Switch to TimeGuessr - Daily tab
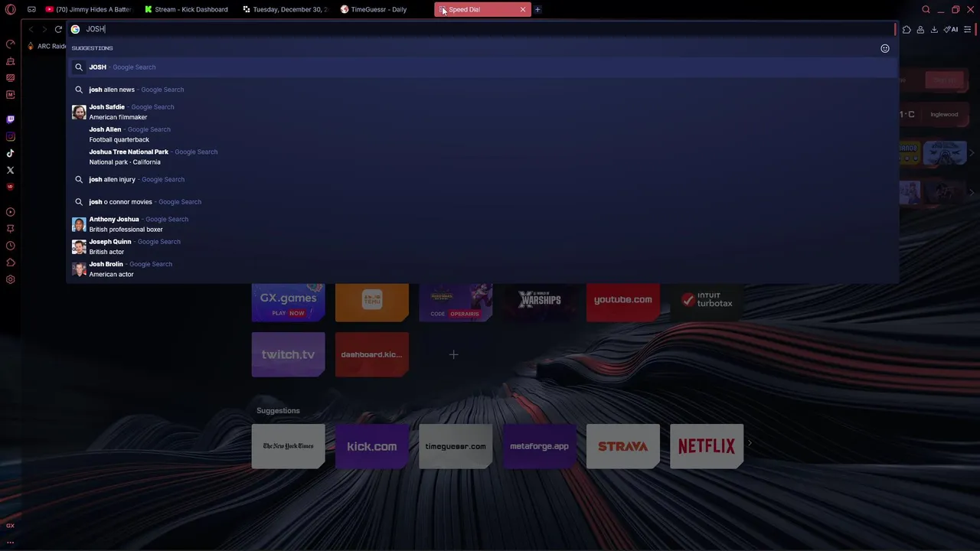 (383, 10)
